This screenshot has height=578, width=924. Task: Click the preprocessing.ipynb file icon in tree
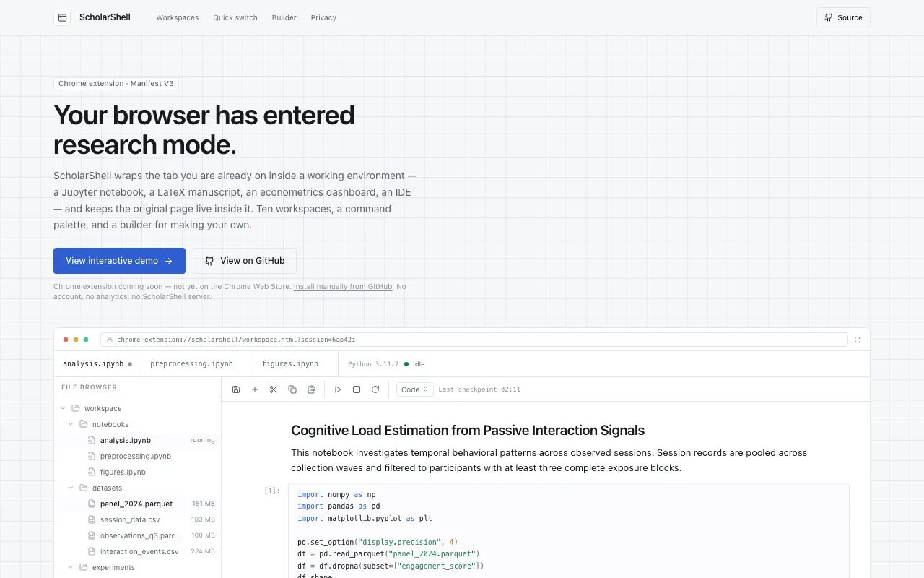coord(92,456)
